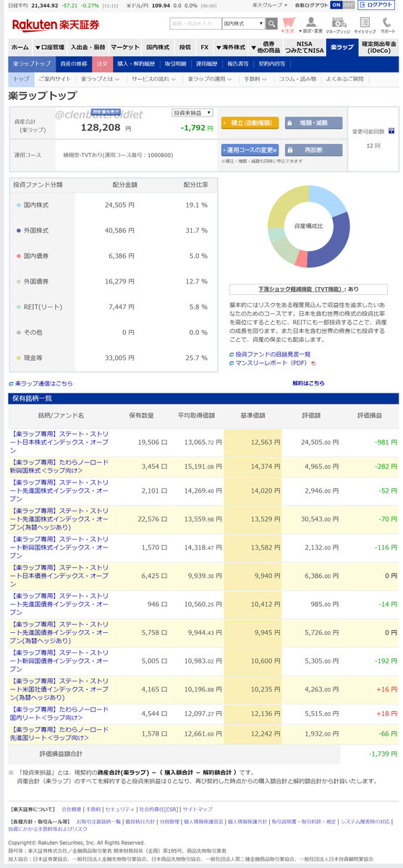
Task: Expand the 楽ラップの運用 submenu
Action: click(x=211, y=78)
